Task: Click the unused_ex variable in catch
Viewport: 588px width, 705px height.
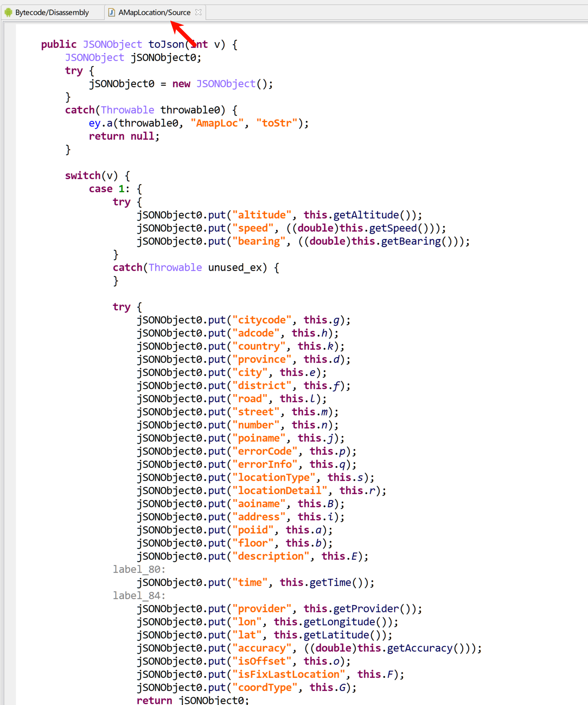Action: click(x=235, y=268)
